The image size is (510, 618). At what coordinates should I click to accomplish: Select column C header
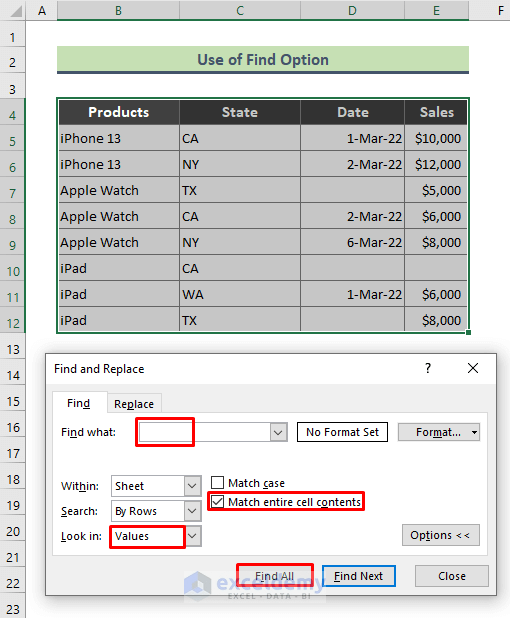[240, 10]
